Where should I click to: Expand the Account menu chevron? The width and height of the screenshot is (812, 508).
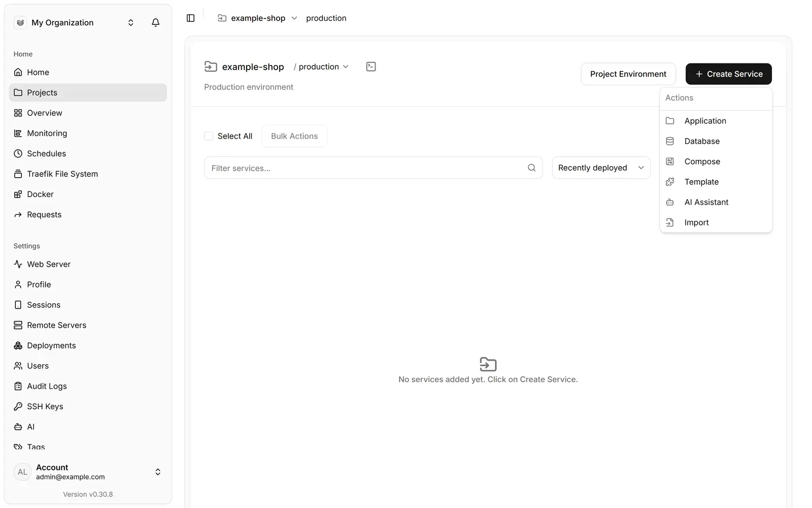(158, 472)
